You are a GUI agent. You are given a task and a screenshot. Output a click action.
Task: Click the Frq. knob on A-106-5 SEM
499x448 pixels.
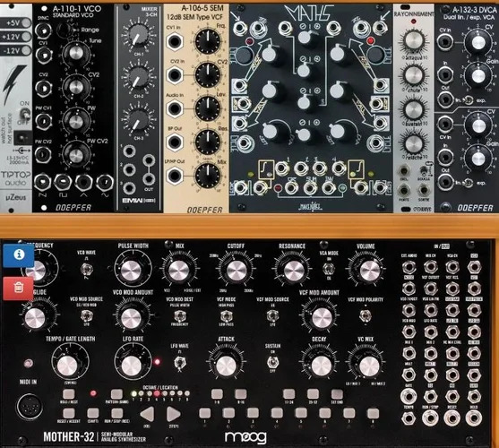(x=208, y=41)
